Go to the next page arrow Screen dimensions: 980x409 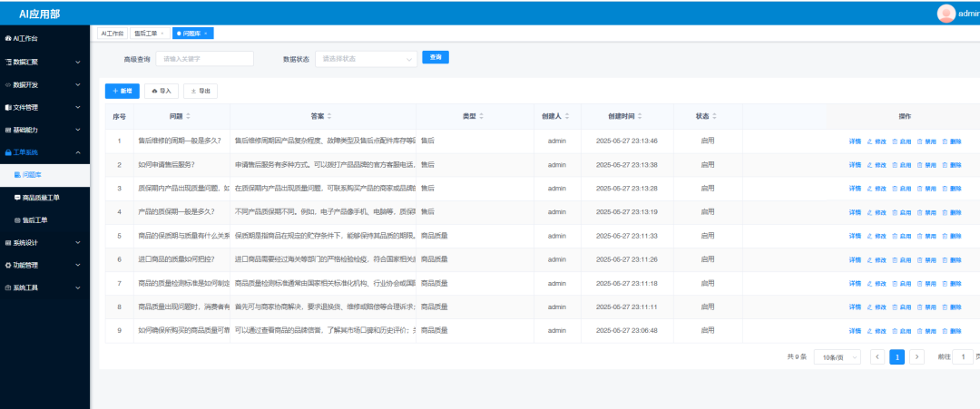(916, 356)
